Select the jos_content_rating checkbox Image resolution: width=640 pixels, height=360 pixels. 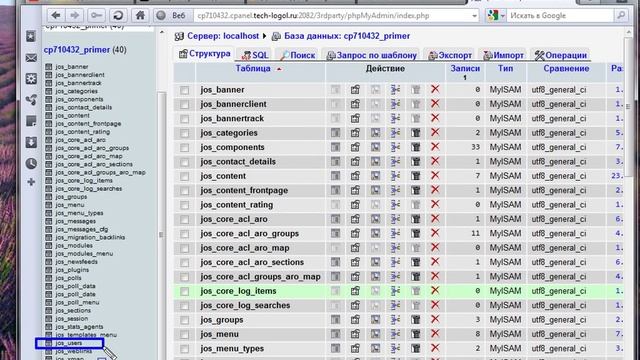click(184, 205)
